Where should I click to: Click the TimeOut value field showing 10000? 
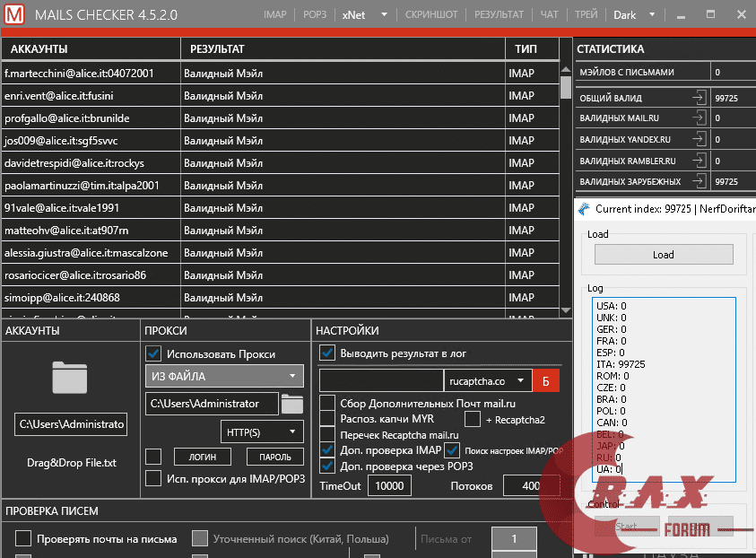click(388, 484)
